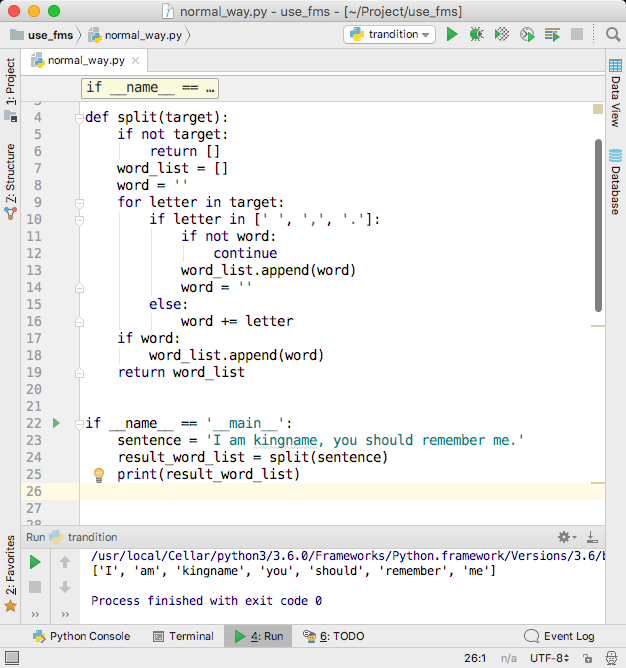
Task: Click the stop square in the Run panel
Action: pyautogui.click(x=35, y=587)
